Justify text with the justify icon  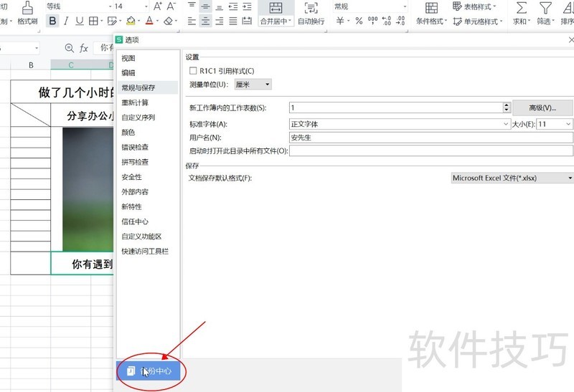(233, 21)
